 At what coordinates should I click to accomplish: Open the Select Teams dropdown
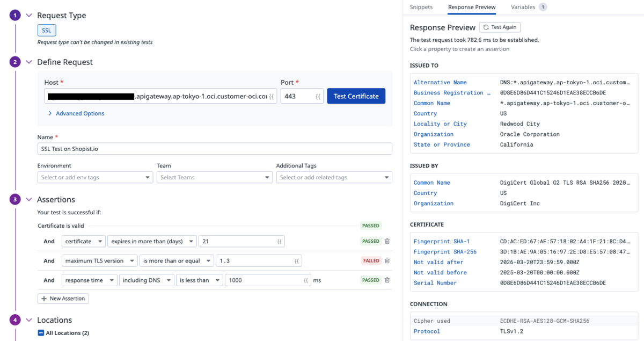[x=215, y=177]
